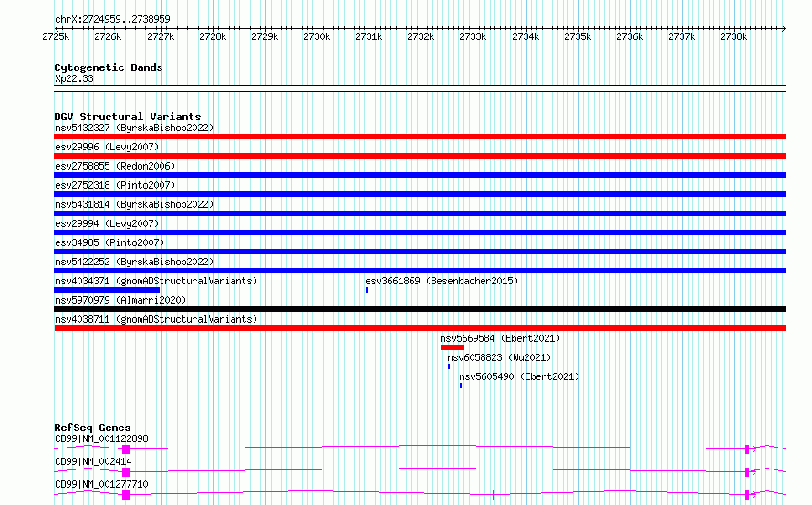Select the esv29994 (Levy2007) blue bar
This screenshot has width=812, height=505.
click(x=420, y=232)
